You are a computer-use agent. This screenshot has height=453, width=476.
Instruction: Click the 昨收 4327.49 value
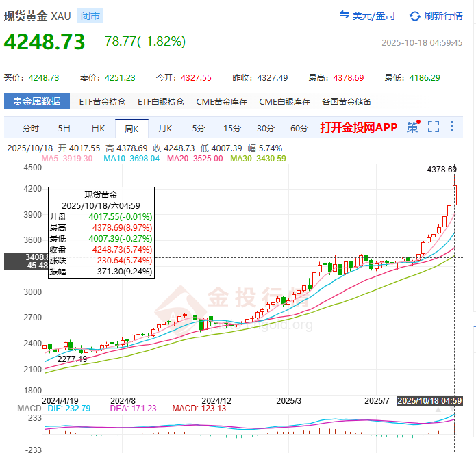point(273,78)
